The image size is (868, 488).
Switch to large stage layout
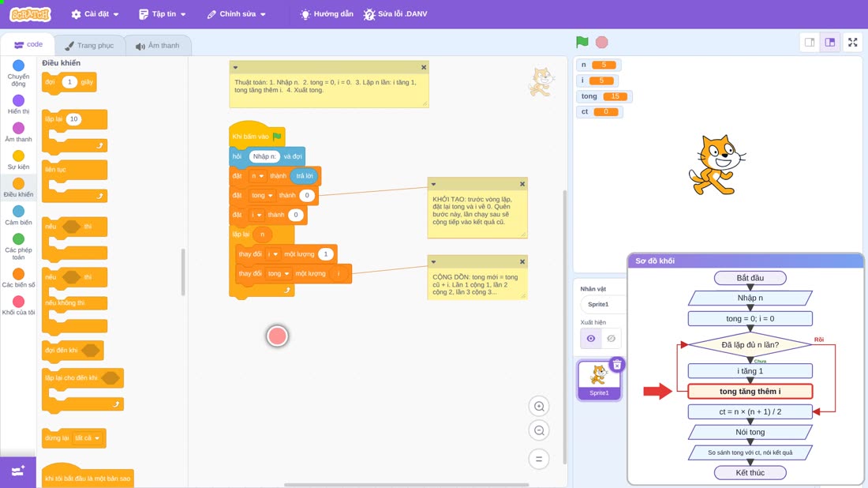[830, 42]
